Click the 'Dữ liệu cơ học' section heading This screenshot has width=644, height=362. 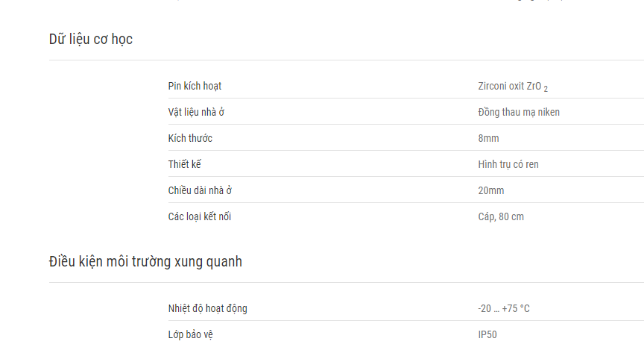click(91, 40)
